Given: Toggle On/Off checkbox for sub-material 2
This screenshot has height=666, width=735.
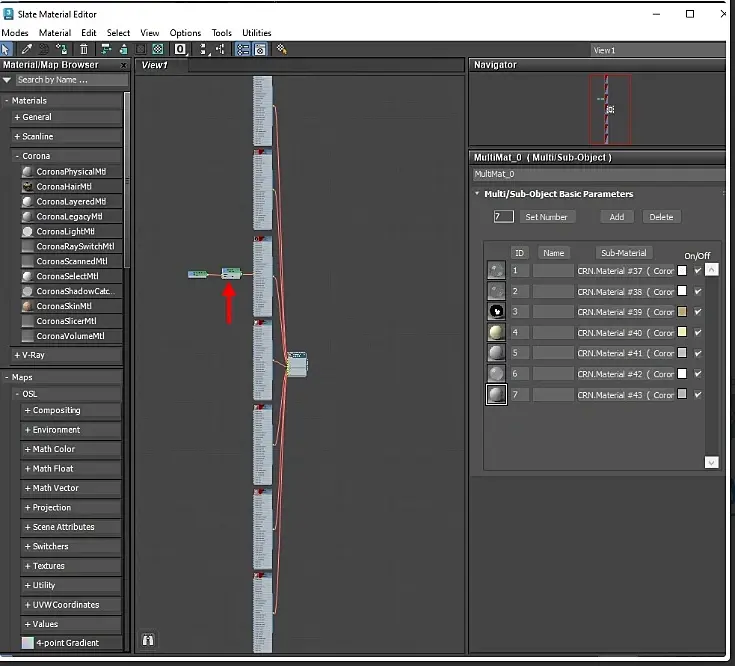Looking at the screenshot, I should 698,291.
